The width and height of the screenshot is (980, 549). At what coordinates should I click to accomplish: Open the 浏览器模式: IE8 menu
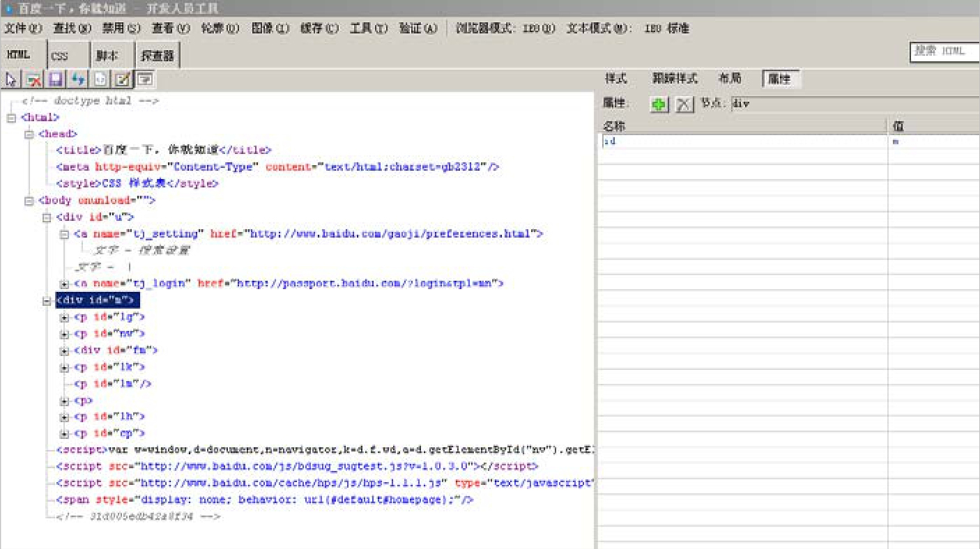505,29
